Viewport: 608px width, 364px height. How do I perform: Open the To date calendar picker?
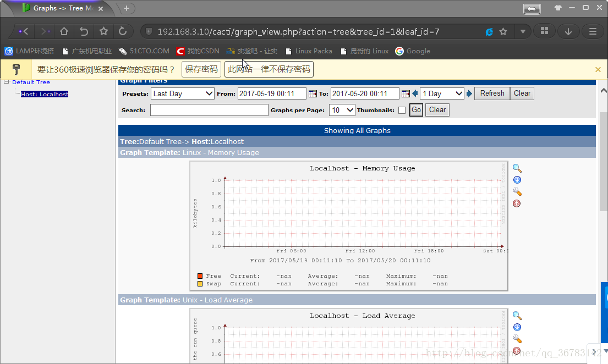(406, 93)
